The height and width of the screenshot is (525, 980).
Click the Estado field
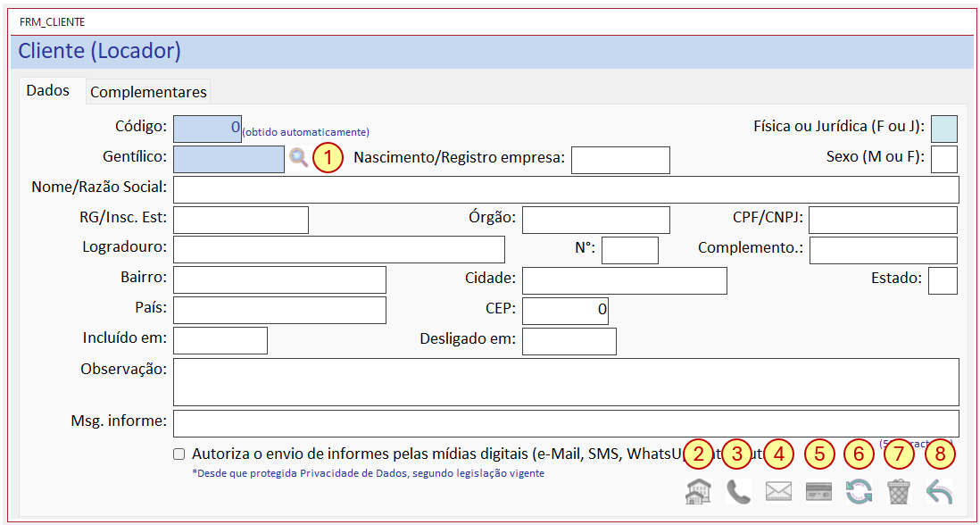(943, 280)
